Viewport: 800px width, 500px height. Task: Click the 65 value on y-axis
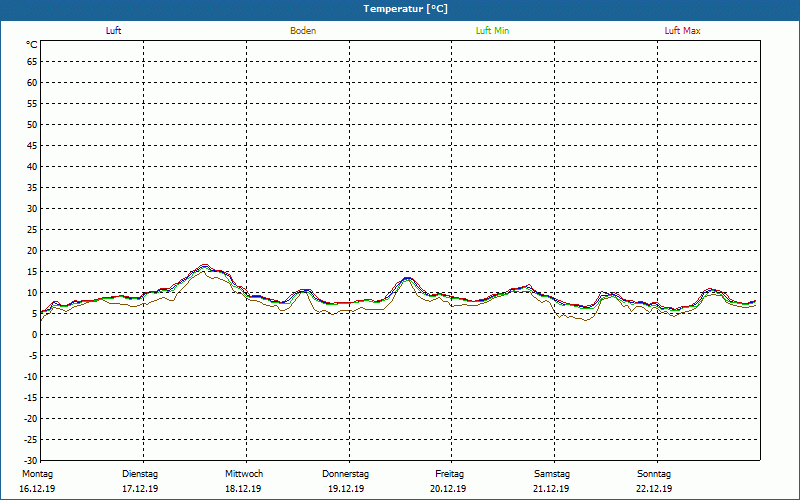(x=32, y=62)
